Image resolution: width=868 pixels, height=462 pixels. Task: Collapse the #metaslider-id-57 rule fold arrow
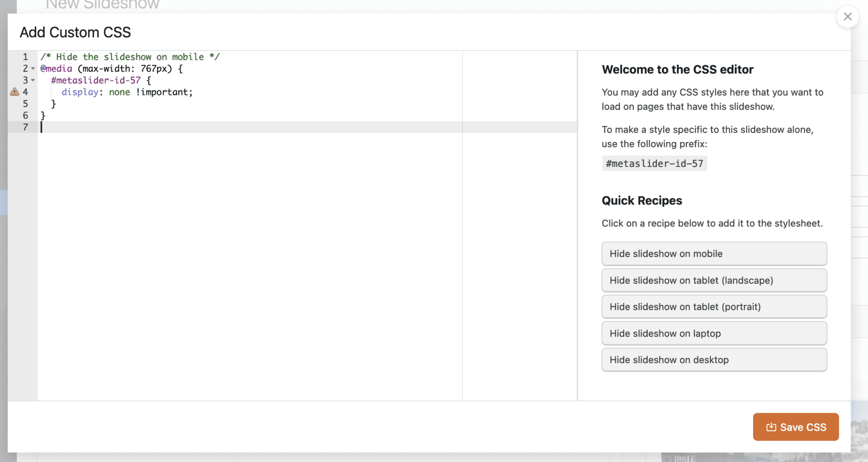coord(33,81)
